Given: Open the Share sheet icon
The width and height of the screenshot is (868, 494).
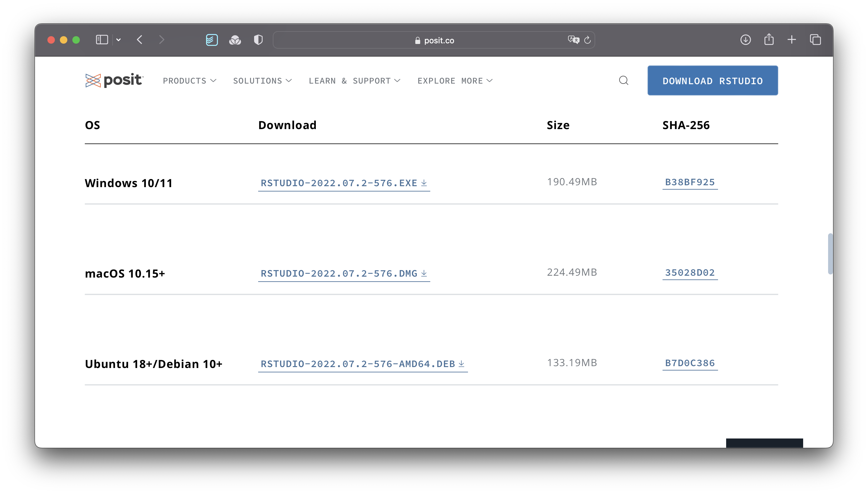Looking at the screenshot, I should [769, 39].
